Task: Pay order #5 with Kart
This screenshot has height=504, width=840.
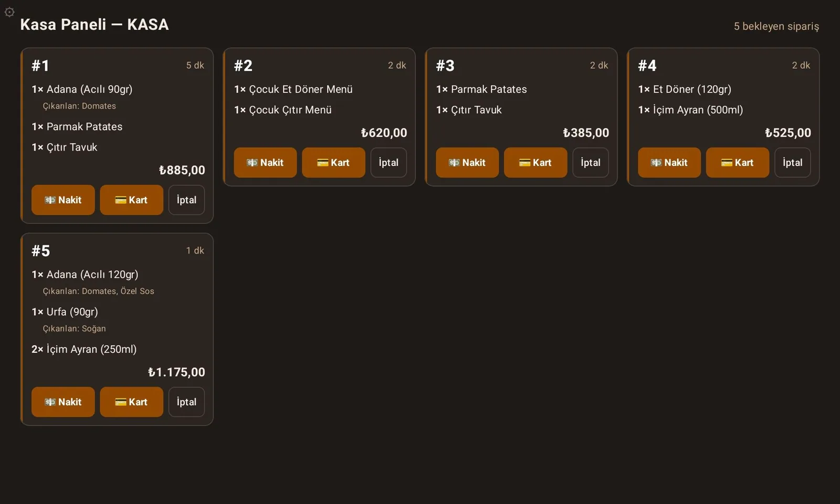Action: tap(131, 402)
